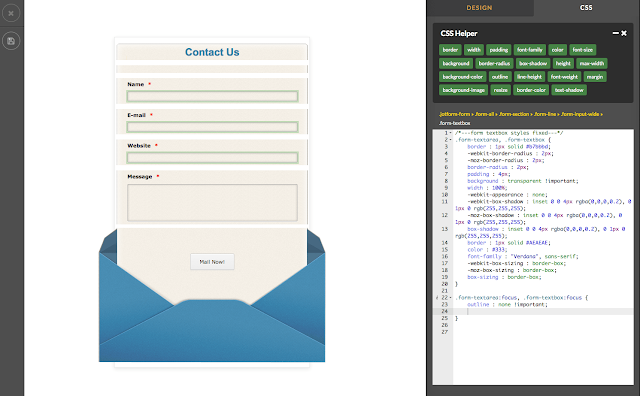Click the 'outline : none !important;' code line
640x396 pixels.
507,305
